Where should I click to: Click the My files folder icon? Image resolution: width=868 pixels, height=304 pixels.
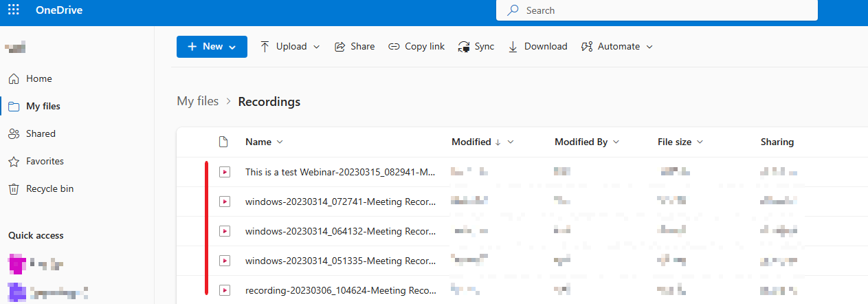14,107
